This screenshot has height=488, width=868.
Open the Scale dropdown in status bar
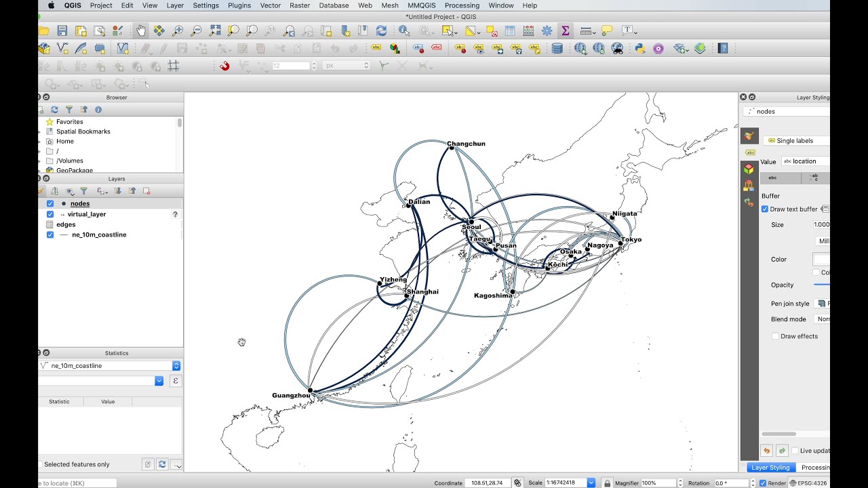click(591, 483)
